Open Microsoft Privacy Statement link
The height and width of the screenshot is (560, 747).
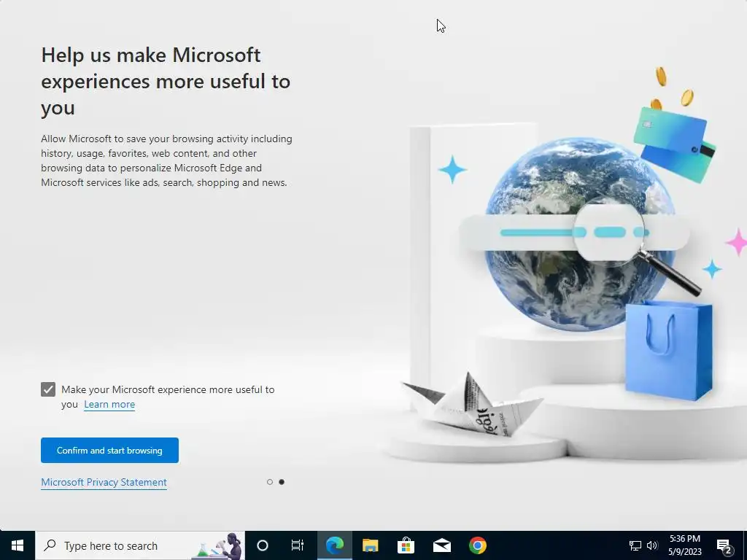[104, 483]
